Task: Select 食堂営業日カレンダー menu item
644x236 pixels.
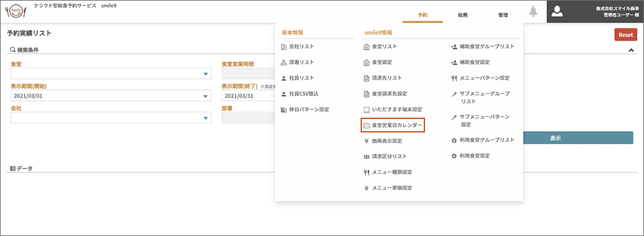Action: 393,125
